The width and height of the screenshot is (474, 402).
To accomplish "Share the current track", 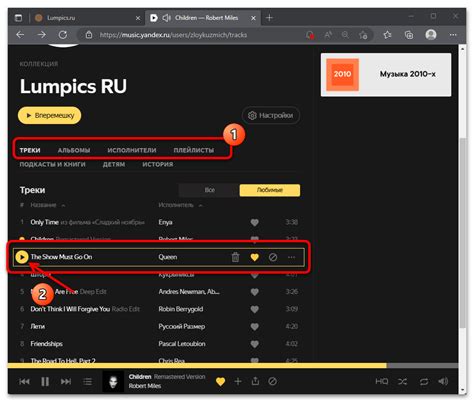I will 255,381.
